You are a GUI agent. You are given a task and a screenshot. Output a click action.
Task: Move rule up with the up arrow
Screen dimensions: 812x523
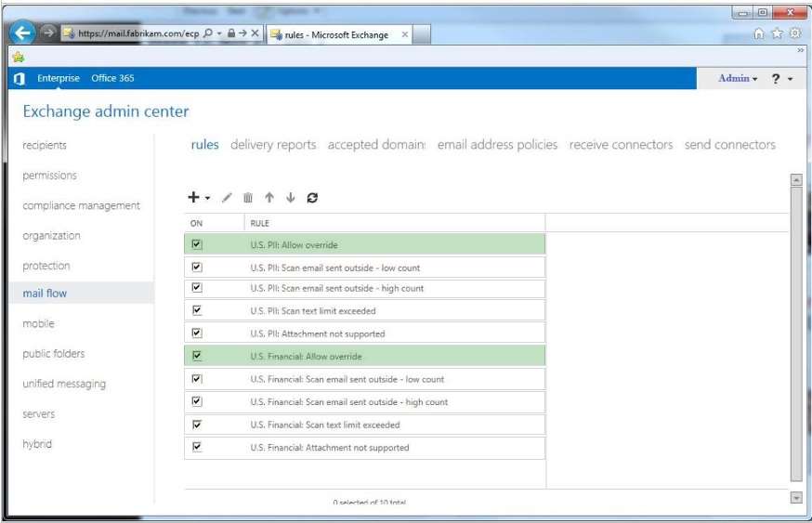pyautogui.click(x=269, y=197)
